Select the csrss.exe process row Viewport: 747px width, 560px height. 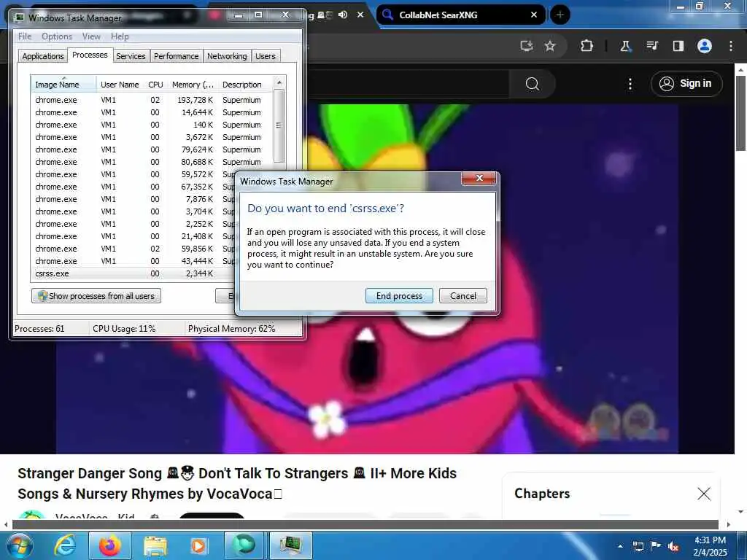(133, 273)
